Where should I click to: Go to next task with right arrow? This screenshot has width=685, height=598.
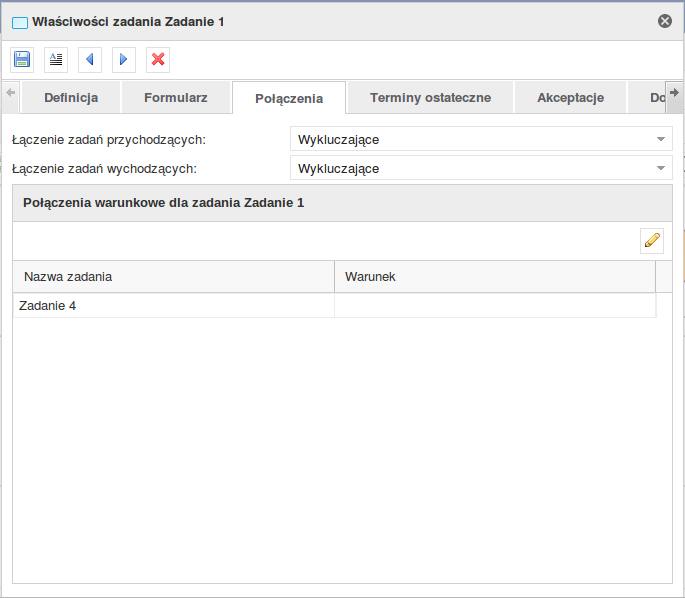point(124,60)
